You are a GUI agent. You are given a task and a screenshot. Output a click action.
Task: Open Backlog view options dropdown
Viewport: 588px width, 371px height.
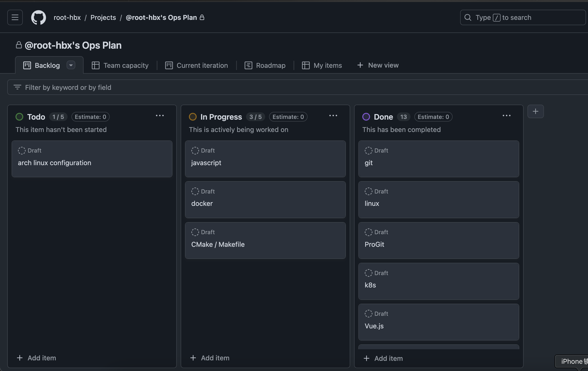71,65
